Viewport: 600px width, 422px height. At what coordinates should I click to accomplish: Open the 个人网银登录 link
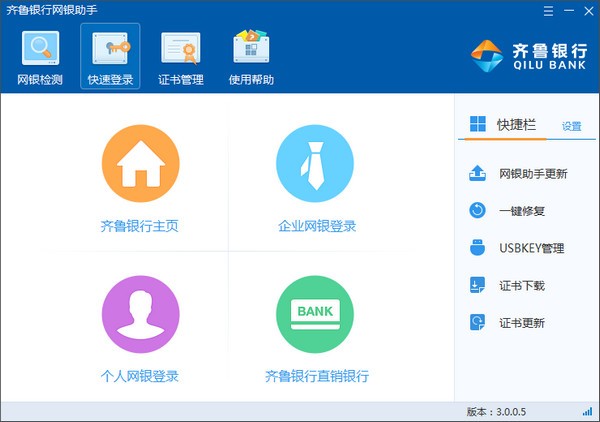(140, 376)
